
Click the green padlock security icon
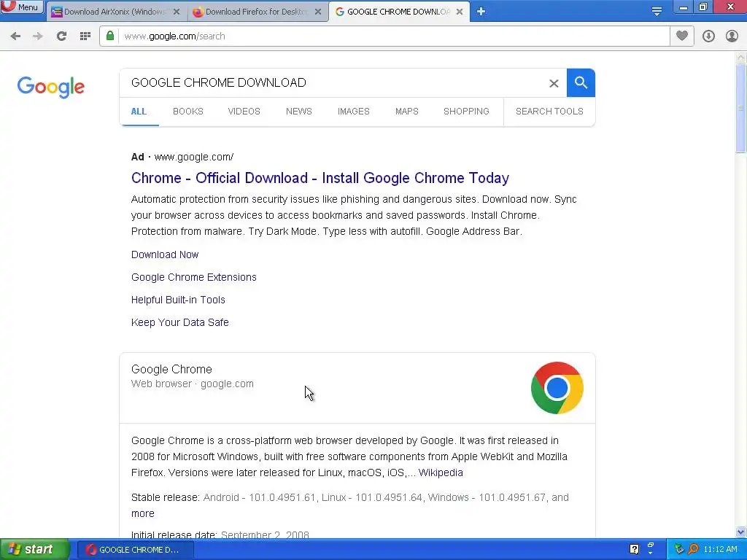(x=110, y=36)
